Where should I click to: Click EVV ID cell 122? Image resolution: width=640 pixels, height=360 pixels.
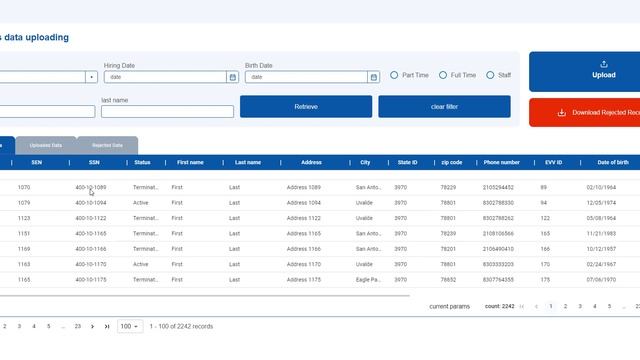(x=545, y=218)
